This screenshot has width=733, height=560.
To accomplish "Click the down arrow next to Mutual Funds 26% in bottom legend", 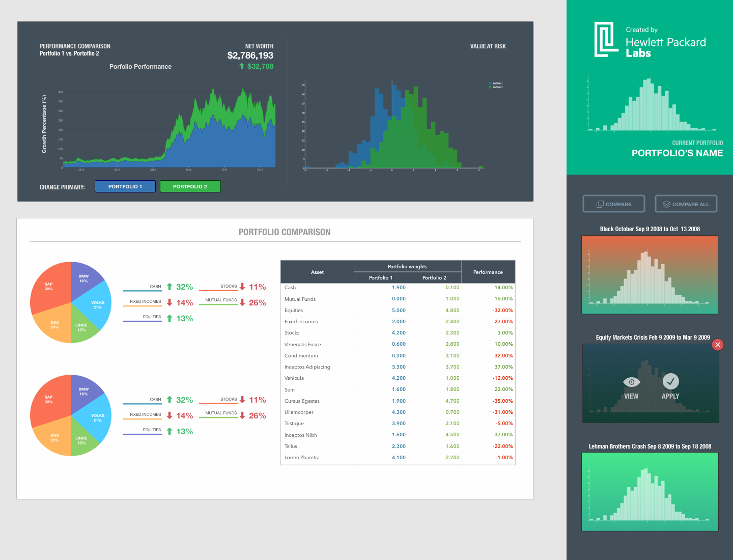I will [x=242, y=415].
